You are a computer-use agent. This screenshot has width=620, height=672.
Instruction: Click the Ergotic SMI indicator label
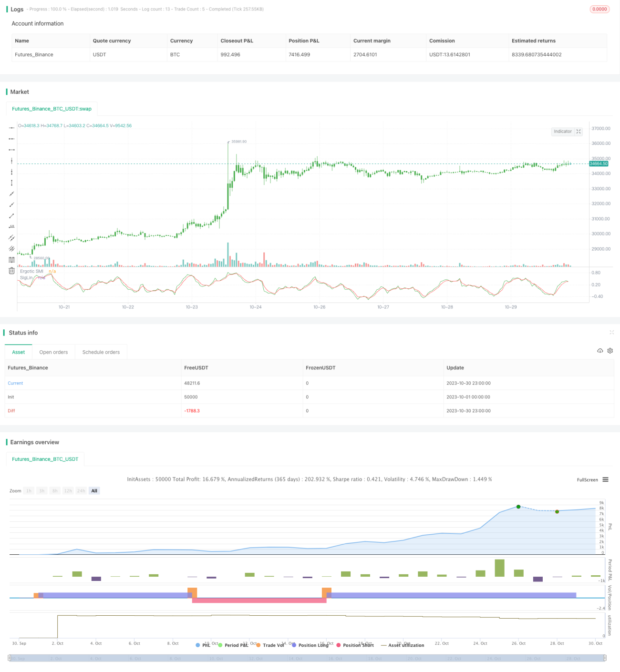coord(31,271)
